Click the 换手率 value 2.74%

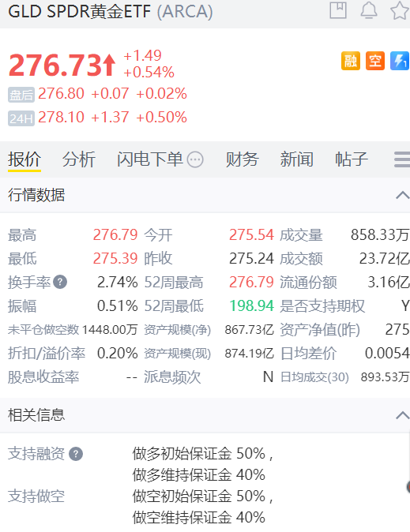pos(118,283)
